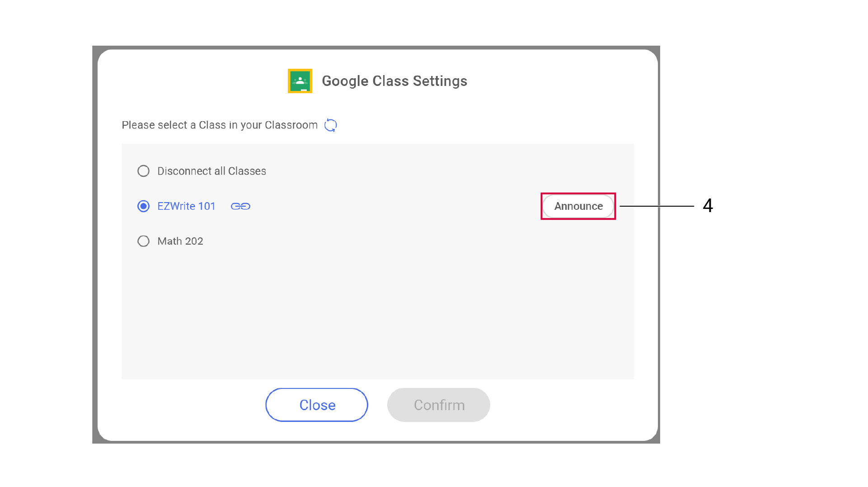Click the word 'Google' in the dialog title
The height and width of the screenshot is (487, 868).
(345, 81)
